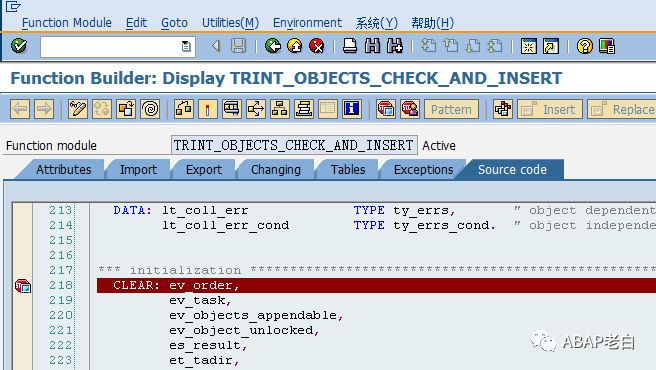The image size is (656, 370).
Task: Select the Source code tab
Action: [512, 170]
